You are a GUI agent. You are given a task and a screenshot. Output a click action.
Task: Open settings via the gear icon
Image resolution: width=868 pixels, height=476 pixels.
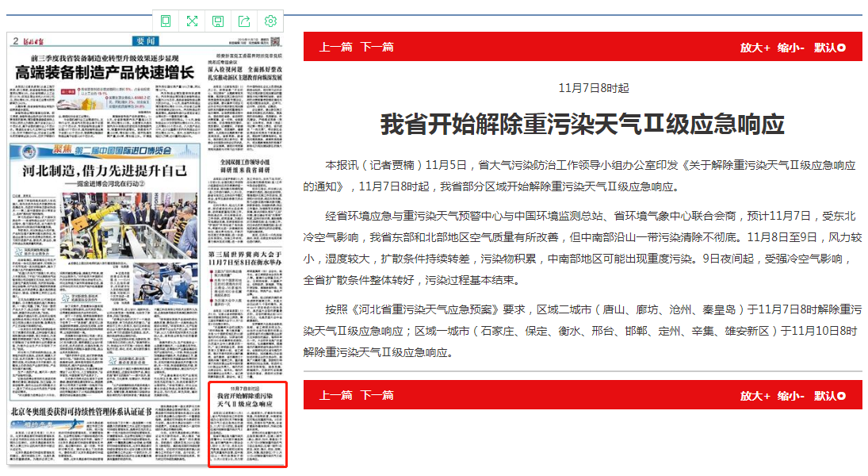click(x=270, y=21)
